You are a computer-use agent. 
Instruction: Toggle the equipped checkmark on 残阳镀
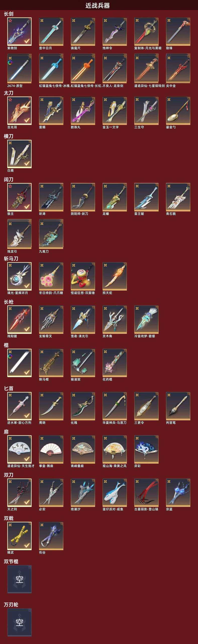pos(27,329)
